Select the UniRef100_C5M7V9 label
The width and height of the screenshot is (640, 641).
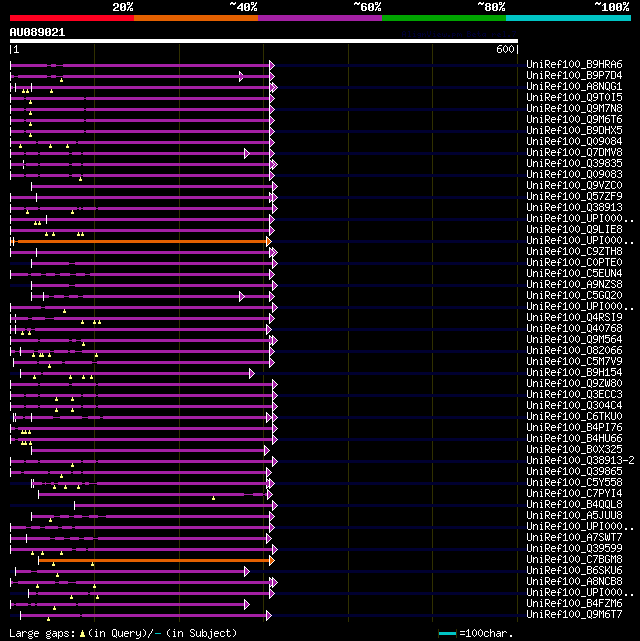(x=574, y=361)
